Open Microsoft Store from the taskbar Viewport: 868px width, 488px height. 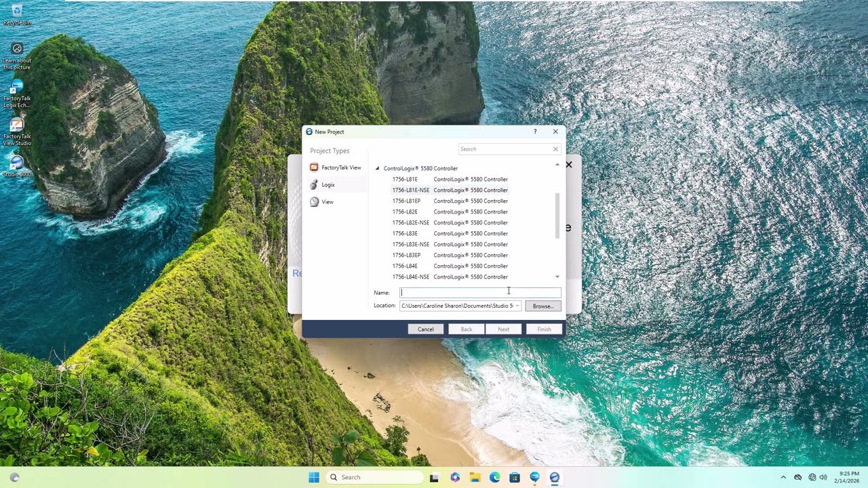(515, 477)
